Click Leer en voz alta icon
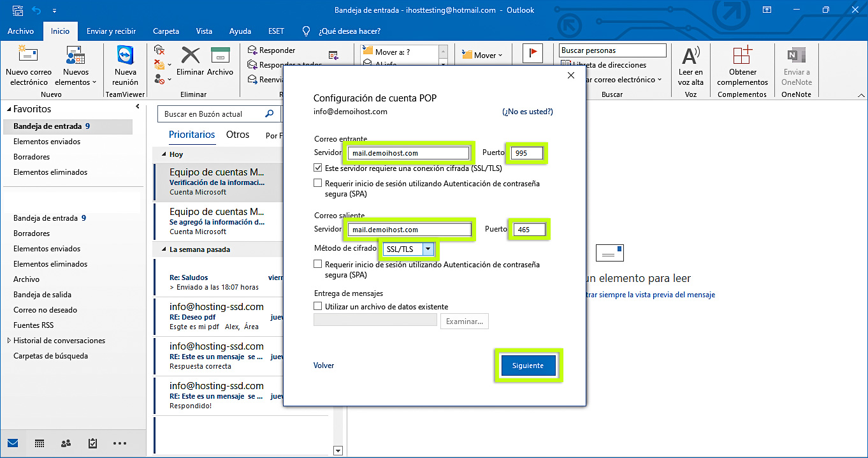Image resolution: width=868 pixels, height=458 pixels. (691, 55)
